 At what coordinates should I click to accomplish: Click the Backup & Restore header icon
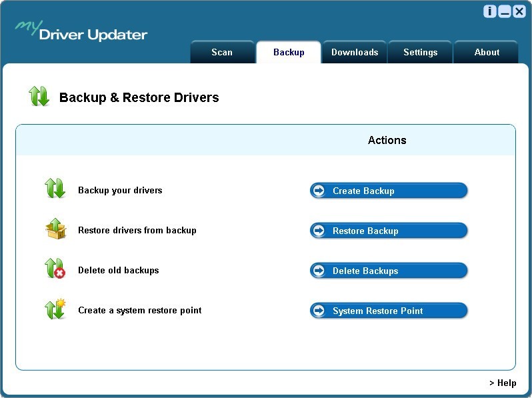click(39, 96)
